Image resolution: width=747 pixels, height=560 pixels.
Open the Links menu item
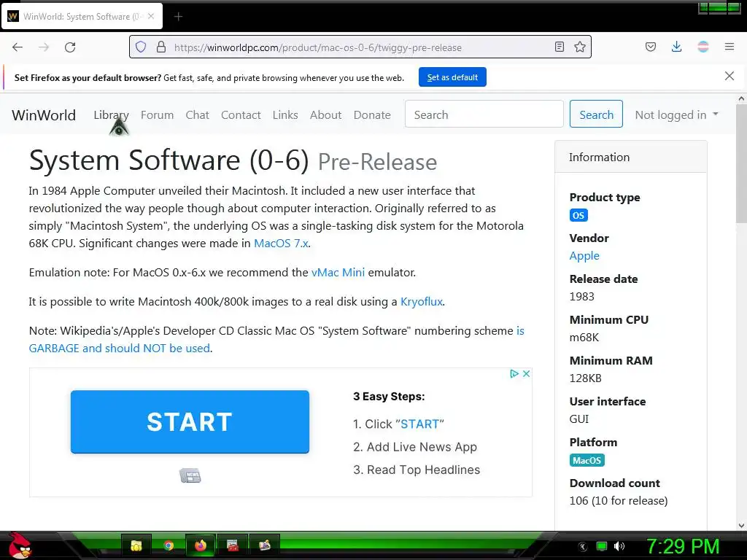point(285,114)
